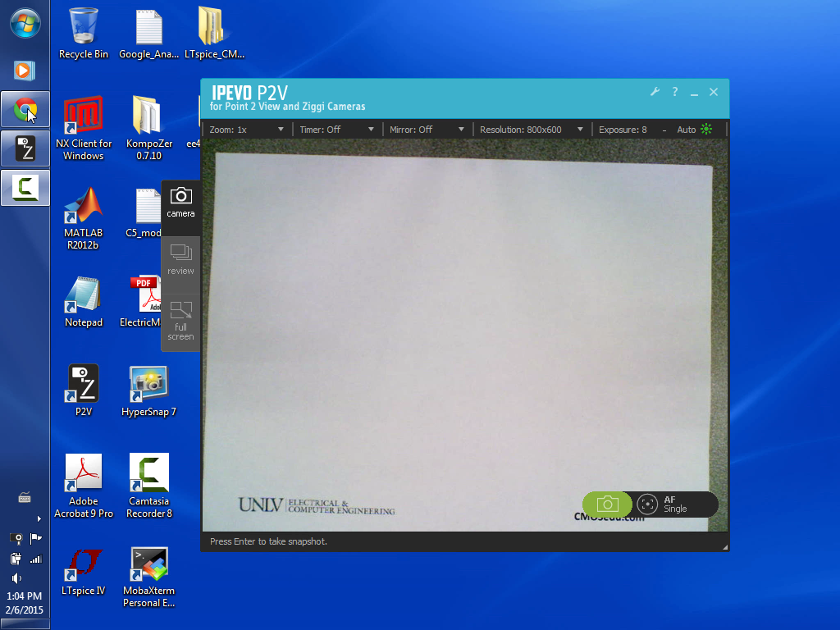
Task: Select C5_mod file on desktop
Action: 144,213
